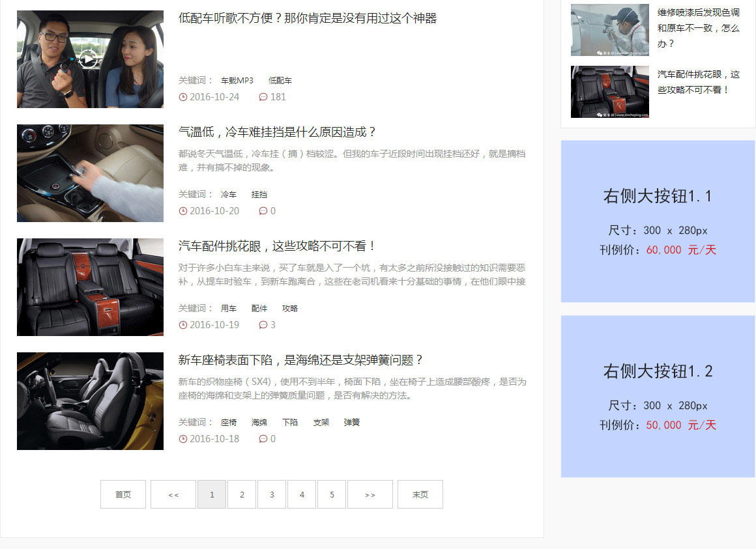This screenshot has height=549, width=756.
Task: Jump to last page via 末页 button
Action: point(420,494)
